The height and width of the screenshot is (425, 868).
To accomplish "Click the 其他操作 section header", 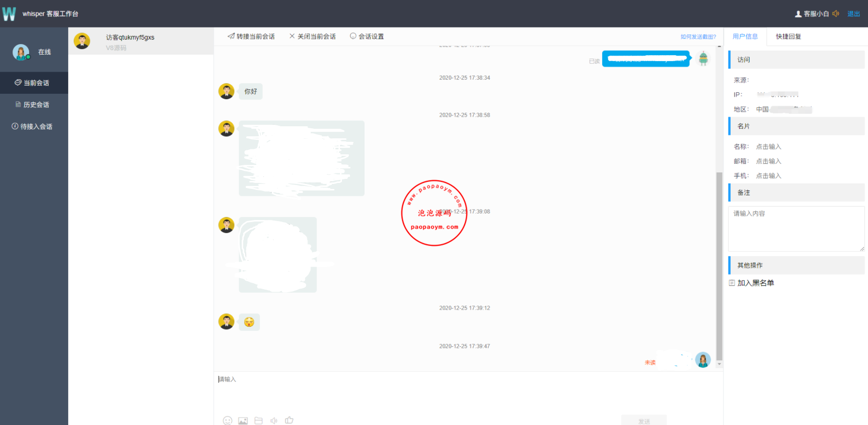I will tap(796, 265).
